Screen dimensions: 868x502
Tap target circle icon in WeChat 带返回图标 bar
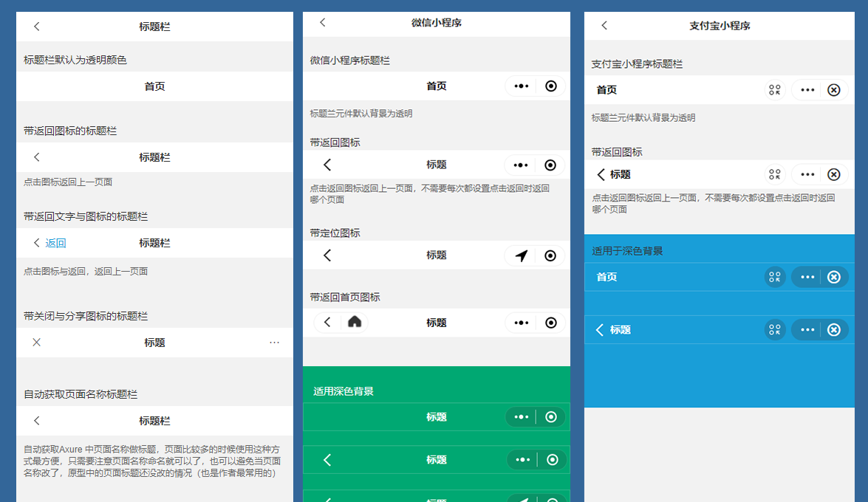[550, 165]
